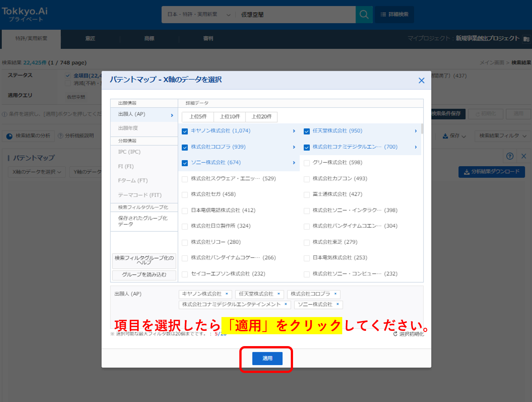Uncheck キヤノン株式会社 checkbox
The height and width of the screenshot is (402, 532).
click(185, 131)
